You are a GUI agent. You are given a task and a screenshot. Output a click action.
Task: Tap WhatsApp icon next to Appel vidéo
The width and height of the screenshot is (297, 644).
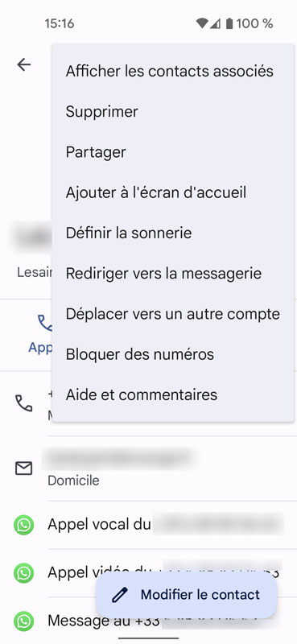(x=24, y=573)
